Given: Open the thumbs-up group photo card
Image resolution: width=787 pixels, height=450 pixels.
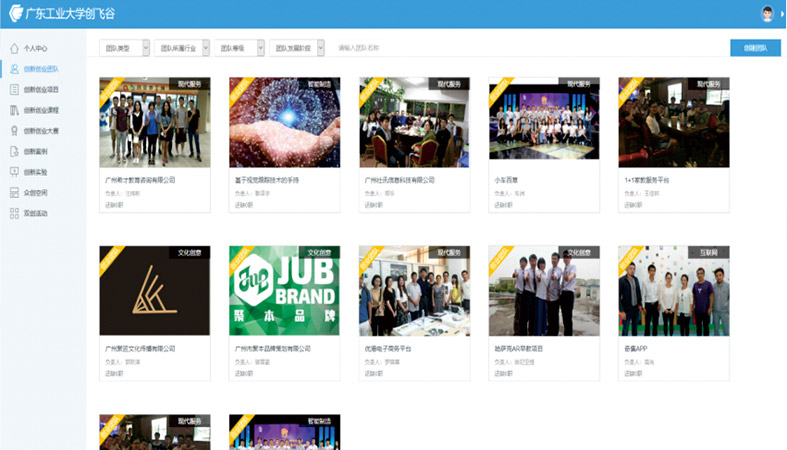Looking at the screenshot, I should (x=544, y=290).
